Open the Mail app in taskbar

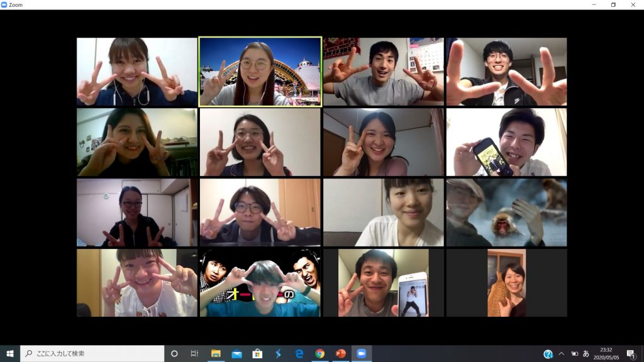(236, 353)
